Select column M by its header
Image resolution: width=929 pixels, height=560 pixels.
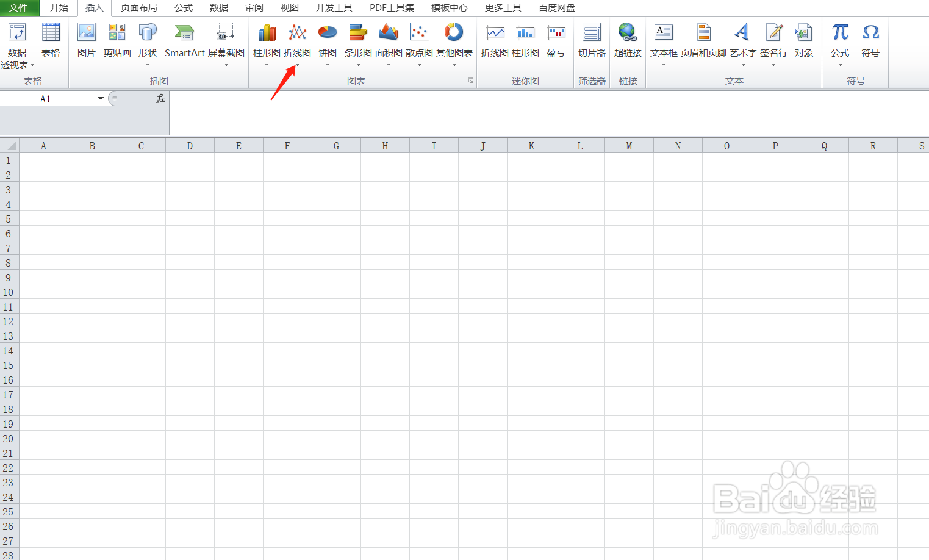click(x=629, y=146)
